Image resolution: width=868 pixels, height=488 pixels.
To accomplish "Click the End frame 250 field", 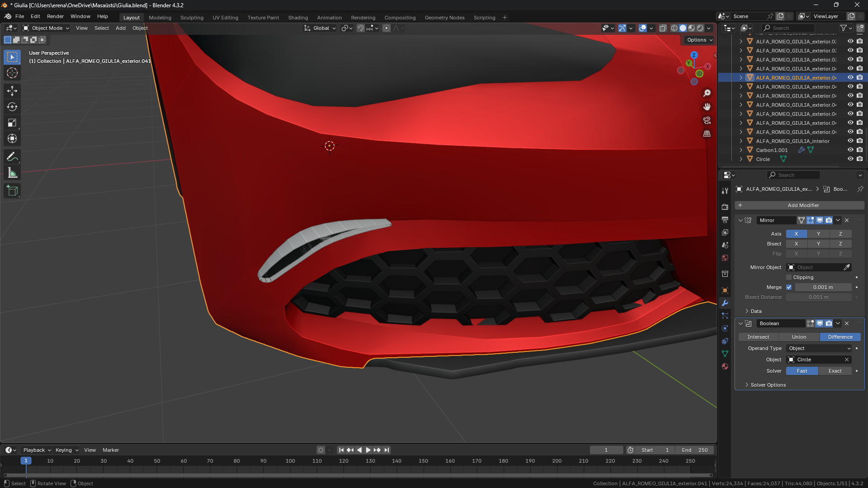I will [x=695, y=450].
